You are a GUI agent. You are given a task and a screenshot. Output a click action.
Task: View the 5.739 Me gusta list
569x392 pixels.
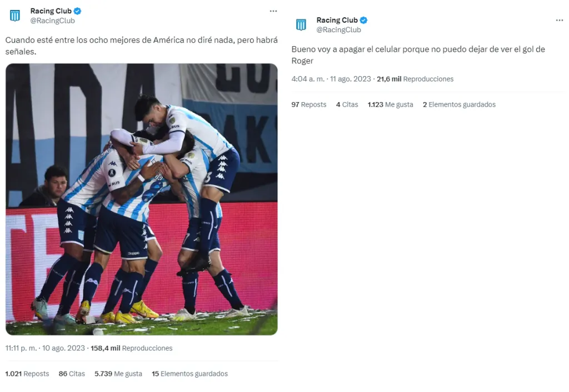coord(118,374)
